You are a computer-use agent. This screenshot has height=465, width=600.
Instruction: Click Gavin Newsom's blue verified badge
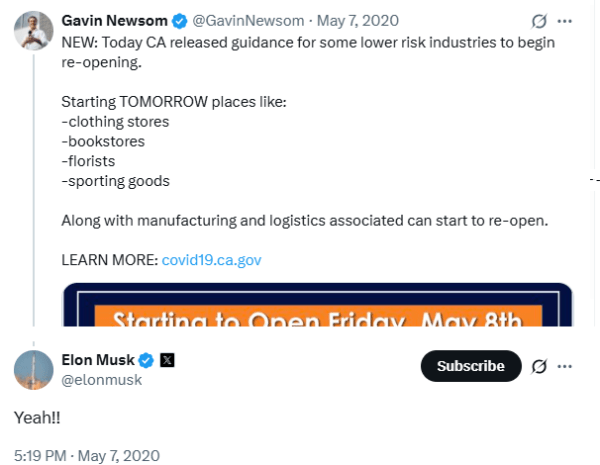coord(182,20)
